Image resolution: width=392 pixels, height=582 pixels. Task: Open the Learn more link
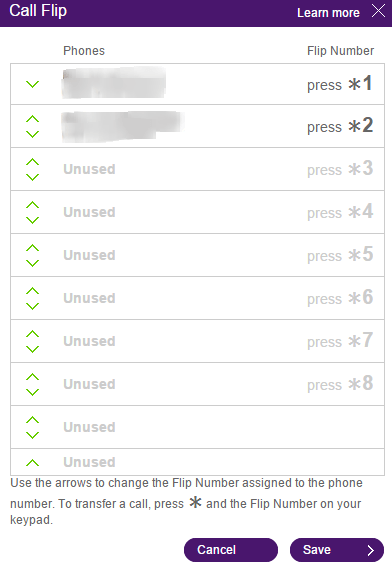(329, 13)
